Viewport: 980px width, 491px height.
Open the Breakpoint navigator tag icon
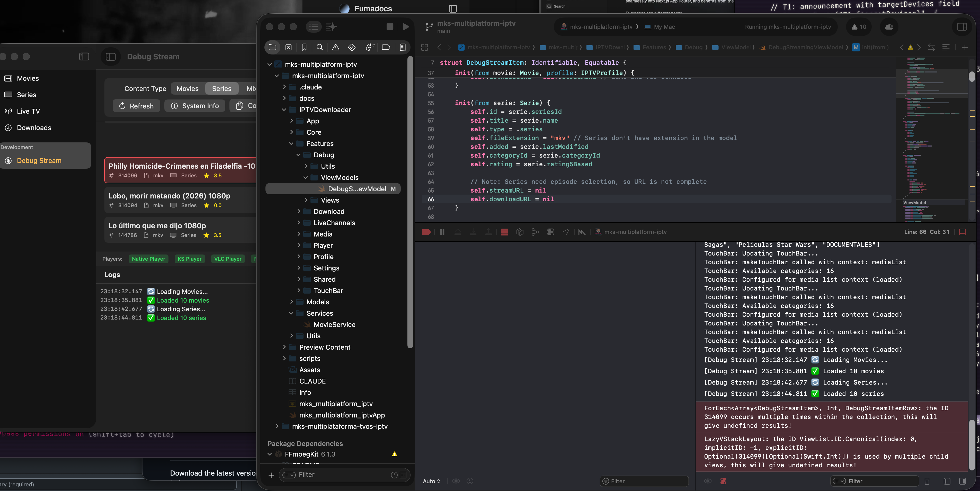[386, 47]
